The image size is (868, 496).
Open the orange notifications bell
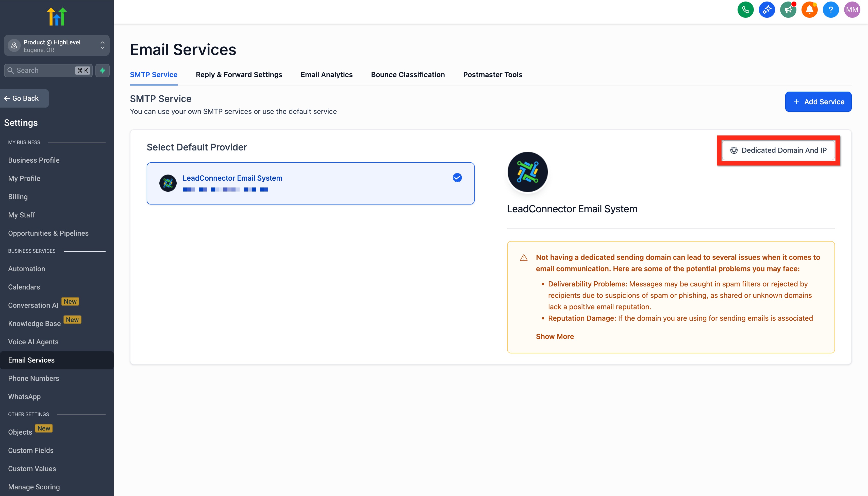coord(809,10)
